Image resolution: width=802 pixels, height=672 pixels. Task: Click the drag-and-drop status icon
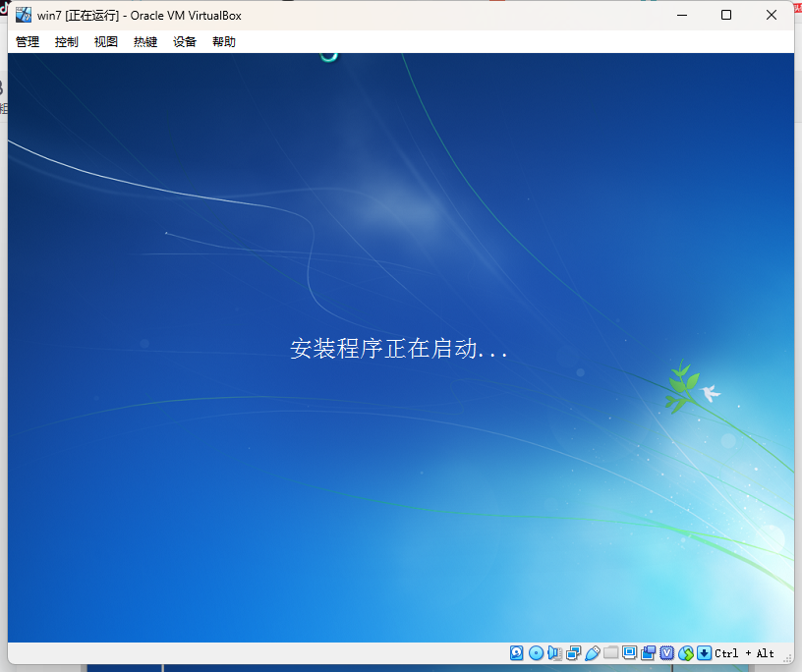(x=648, y=652)
